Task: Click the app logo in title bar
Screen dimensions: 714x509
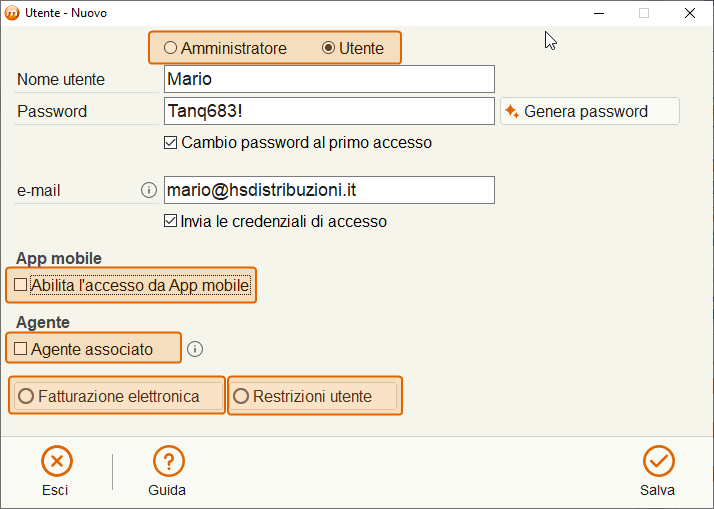Action: (12, 13)
